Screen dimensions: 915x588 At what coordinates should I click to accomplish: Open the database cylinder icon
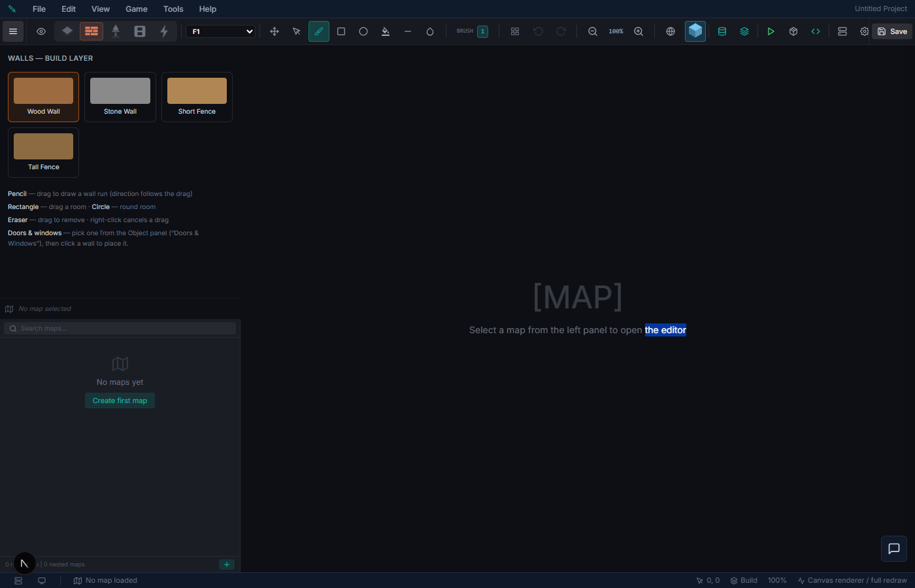click(x=722, y=31)
